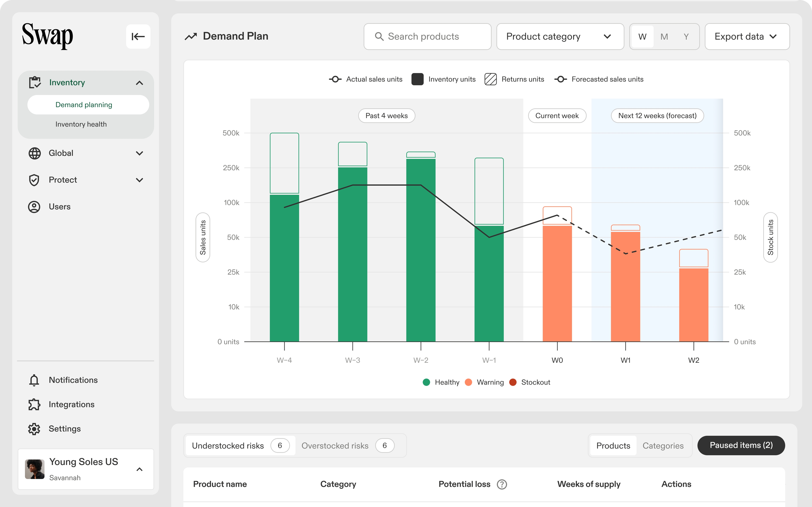The height and width of the screenshot is (507, 812).
Task: Click the Global globe icon
Action: click(x=34, y=153)
